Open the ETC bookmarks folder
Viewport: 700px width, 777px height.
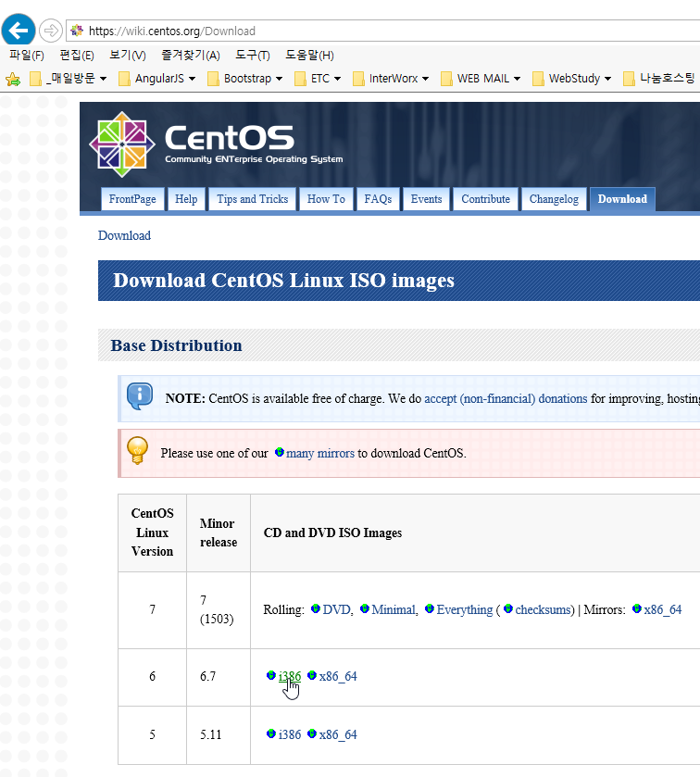point(319,79)
